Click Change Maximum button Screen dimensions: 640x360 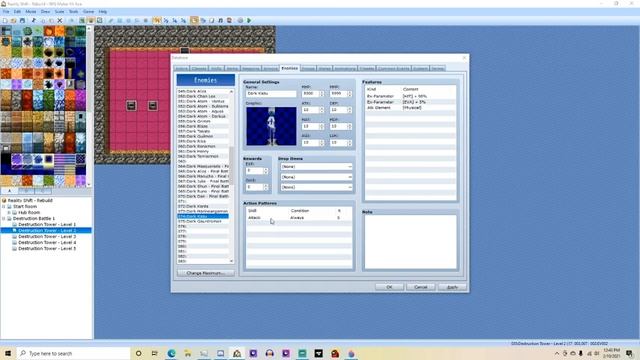coord(205,273)
